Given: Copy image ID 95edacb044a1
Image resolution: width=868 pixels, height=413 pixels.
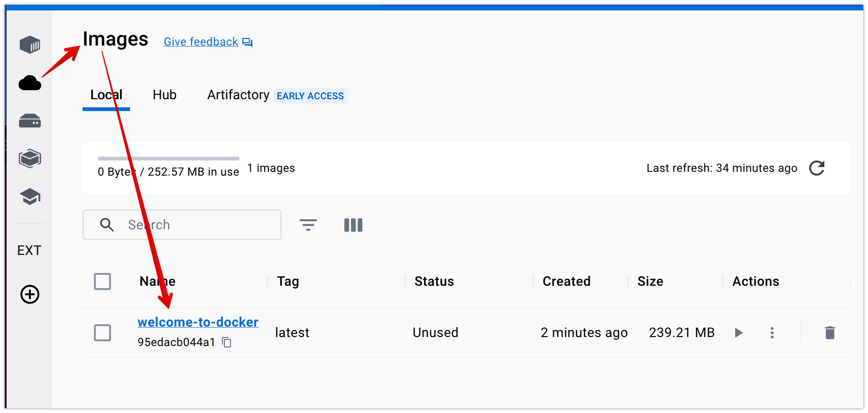Looking at the screenshot, I should coord(227,342).
